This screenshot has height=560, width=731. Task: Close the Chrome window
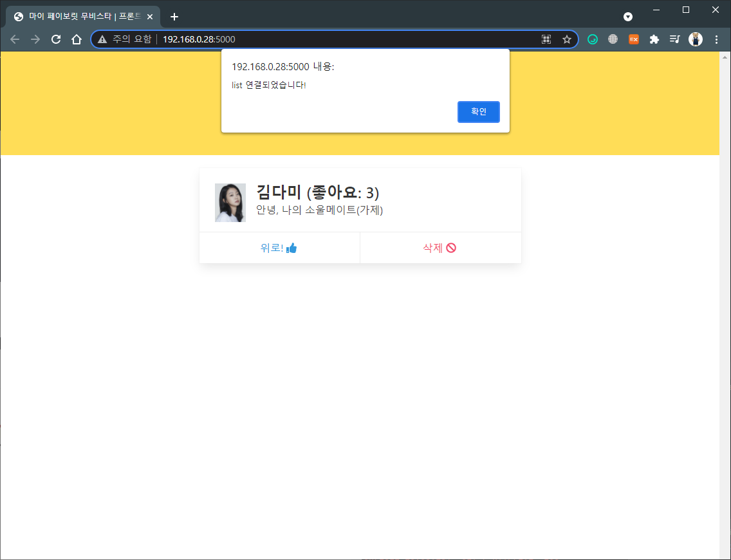tap(716, 10)
